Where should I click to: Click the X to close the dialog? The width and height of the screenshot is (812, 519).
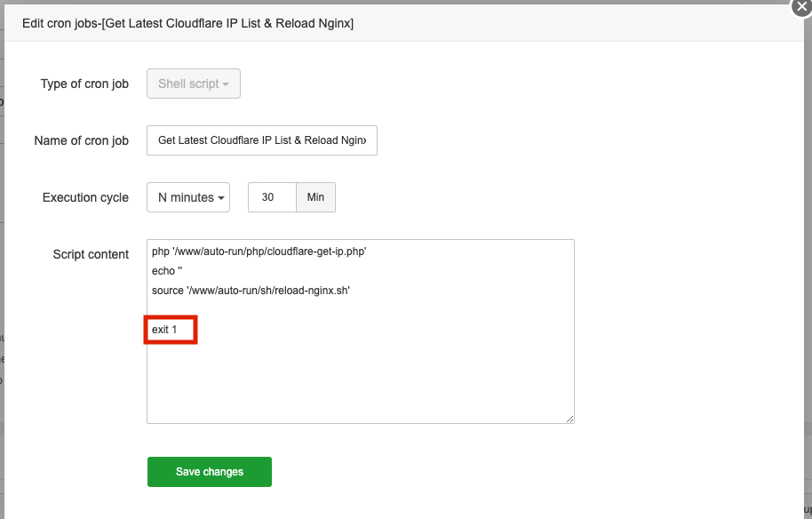tap(802, 7)
